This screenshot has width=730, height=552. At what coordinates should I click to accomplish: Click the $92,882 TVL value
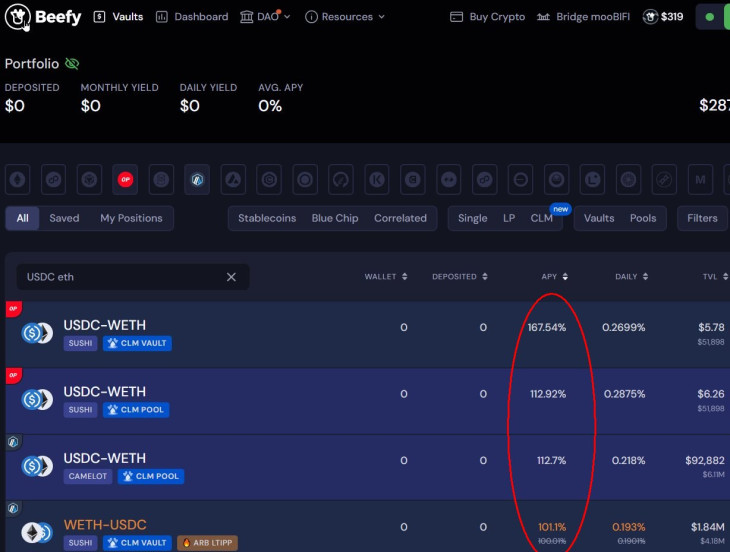coord(704,461)
